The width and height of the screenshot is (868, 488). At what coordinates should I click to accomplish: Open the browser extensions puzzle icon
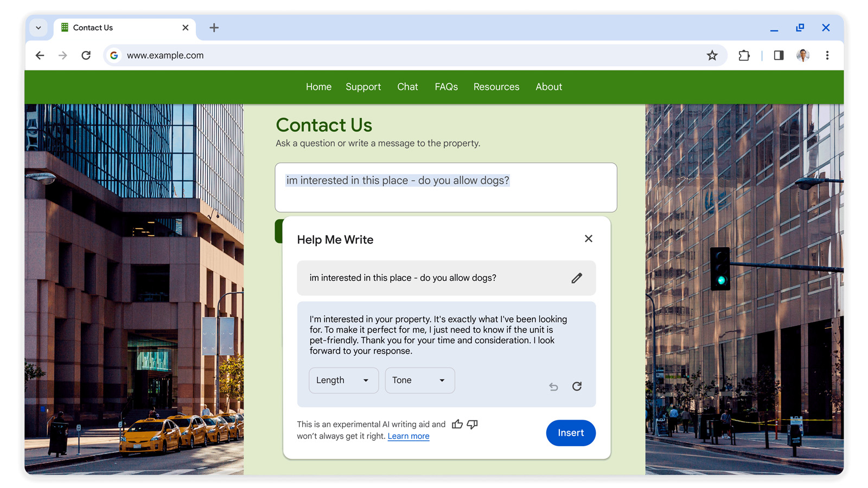(744, 55)
